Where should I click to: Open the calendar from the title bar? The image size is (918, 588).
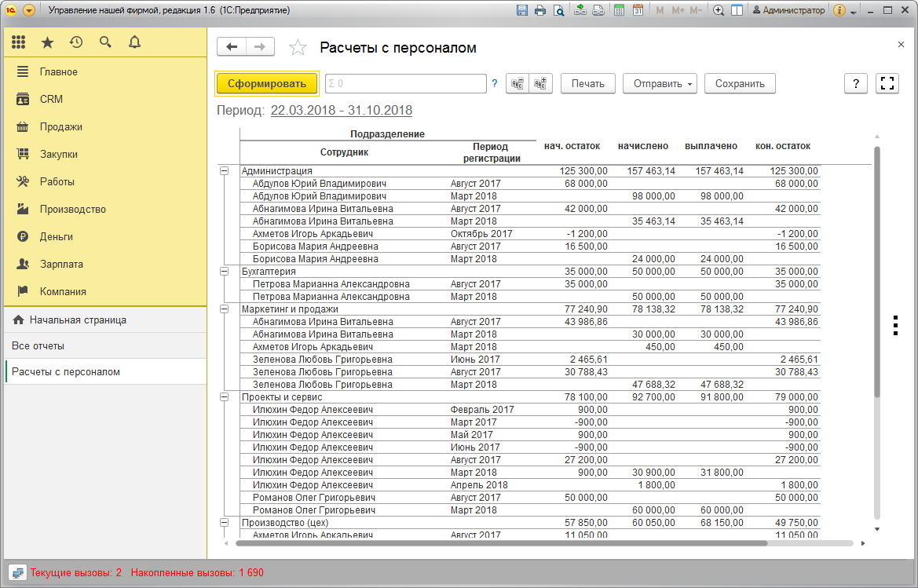638,10
